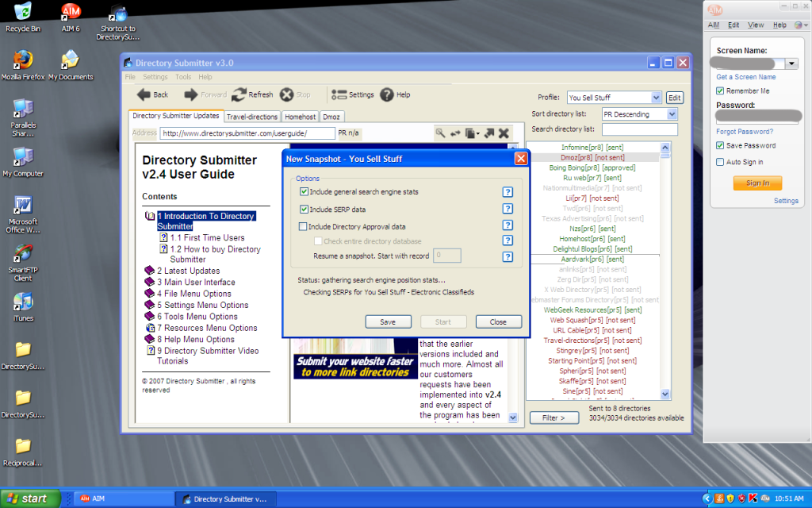Toggle Save Password in AIM window
The image size is (812, 508).
coord(720,146)
